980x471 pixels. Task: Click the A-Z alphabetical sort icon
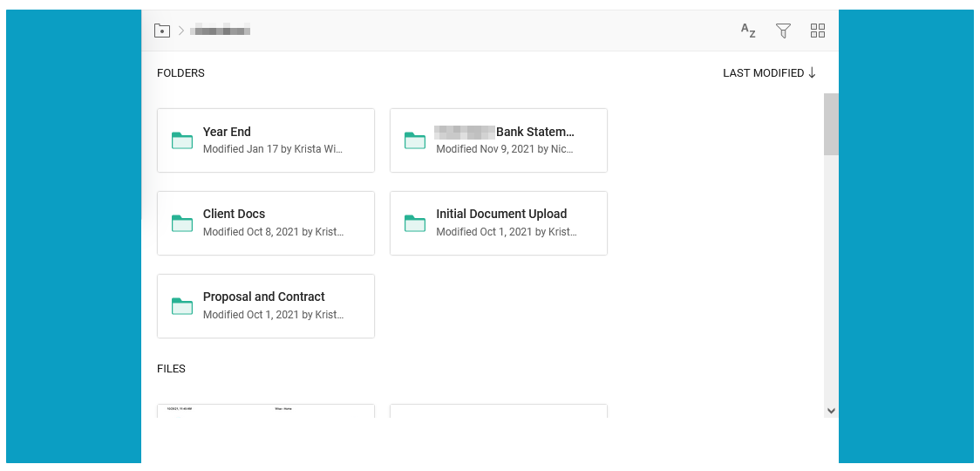point(748,31)
